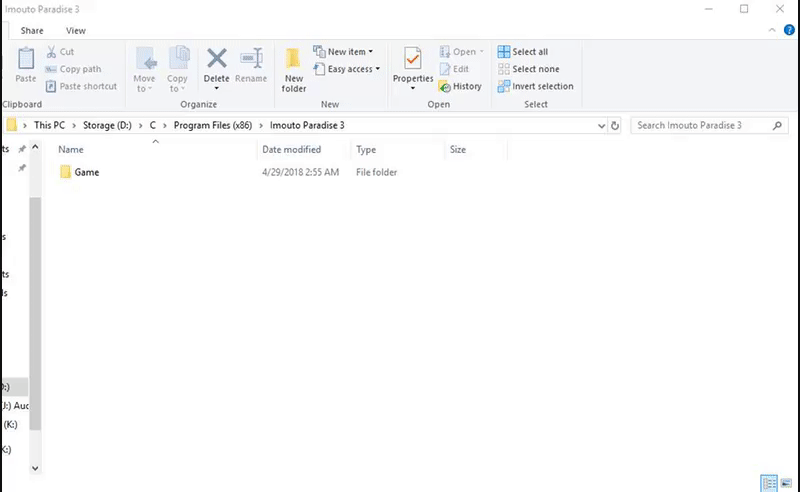
Task: Sort by the Size column header
Action: [476, 150]
